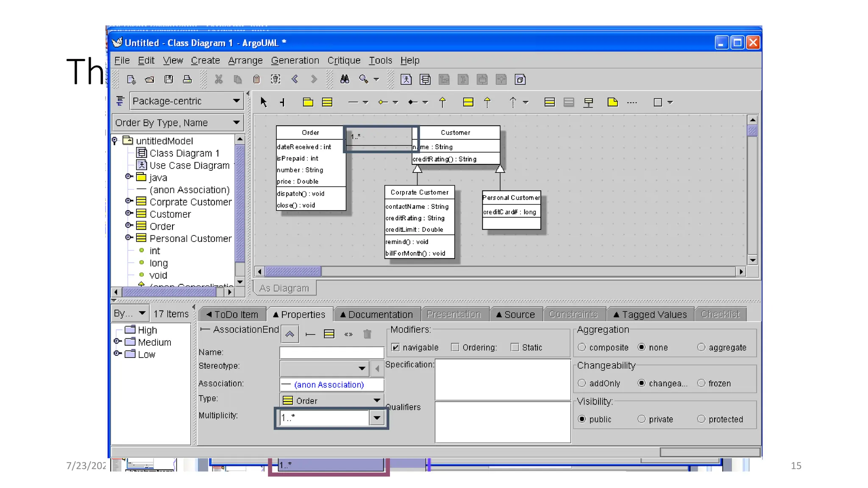
Task: Click the Zoom magnifier icon
Action: [364, 79]
